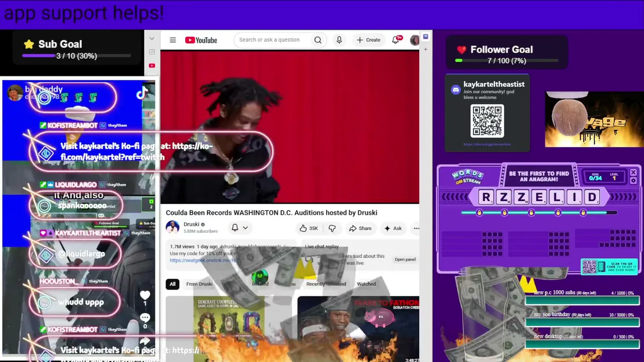Select the Recently uploaded filter chip

(x=326, y=284)
